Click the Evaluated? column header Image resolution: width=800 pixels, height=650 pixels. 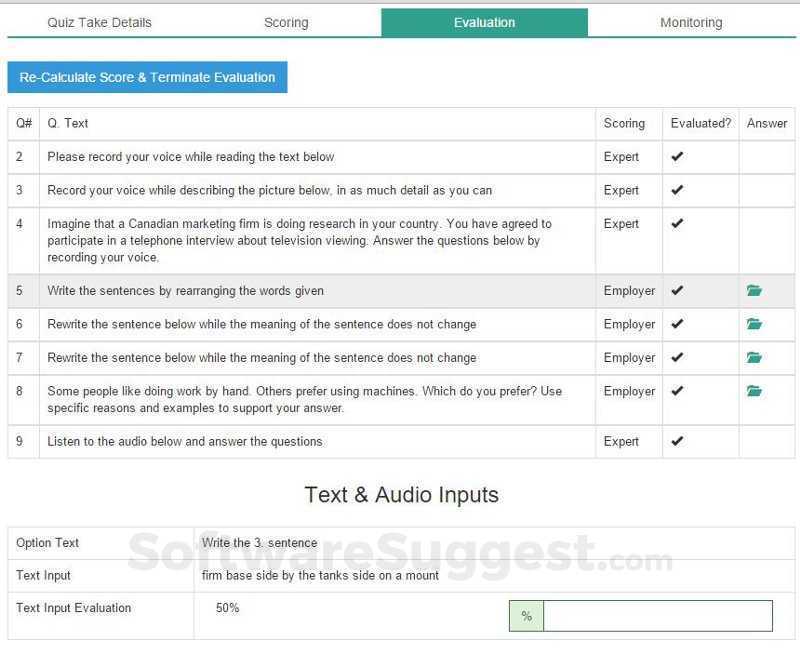[700, 123]
